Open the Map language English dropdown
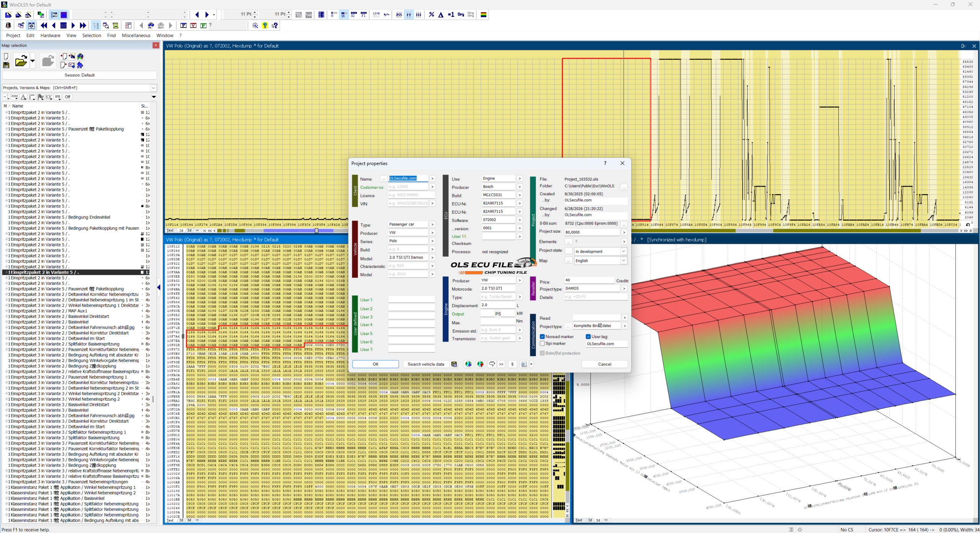This screenshot has height=533, width=980. pos(623,260)
